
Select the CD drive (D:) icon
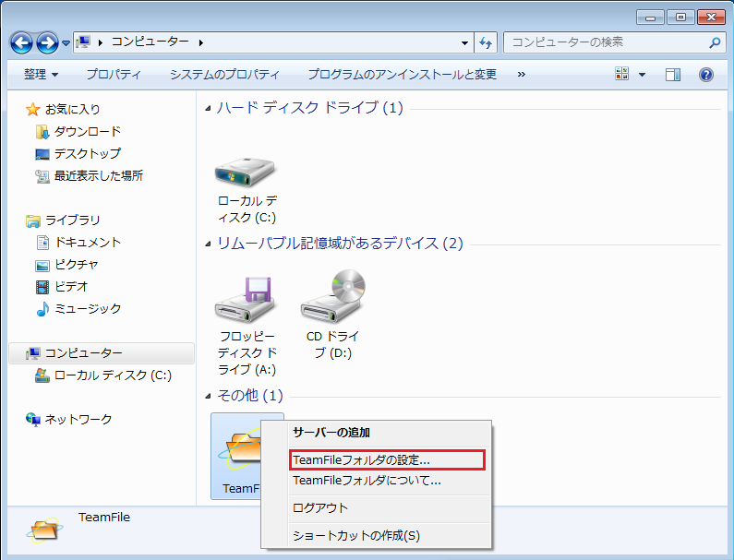pyautogui.click(x=332, y=297)
